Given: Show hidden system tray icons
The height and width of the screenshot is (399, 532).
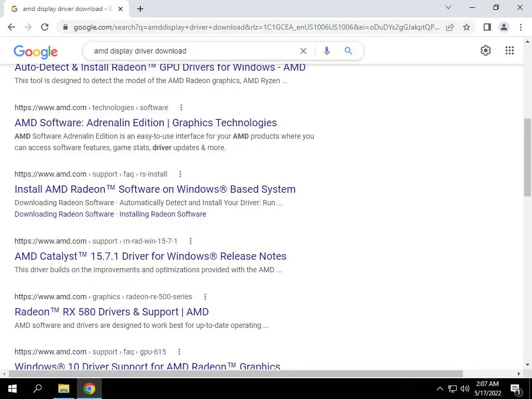Looking at the screenshot, I should 440,389.
